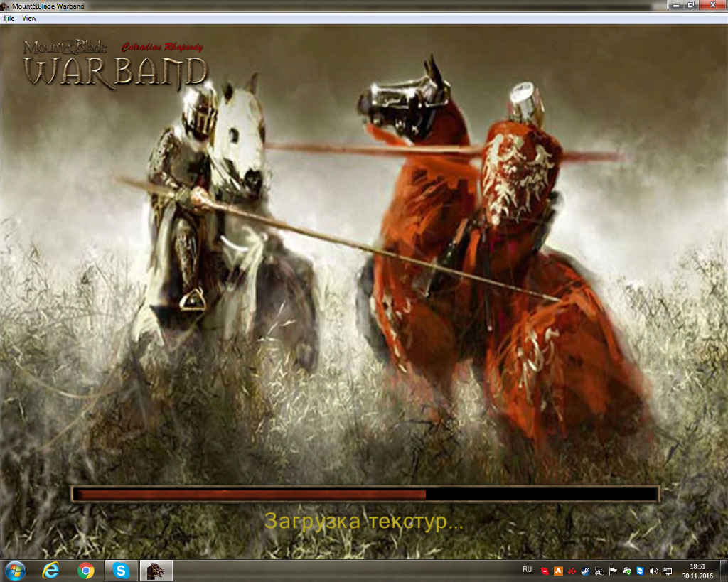The height and width of the screenshot is (582, 728).
Task: Launch Internet Explorer from the taskbar
Action: (x=50, y=570)
